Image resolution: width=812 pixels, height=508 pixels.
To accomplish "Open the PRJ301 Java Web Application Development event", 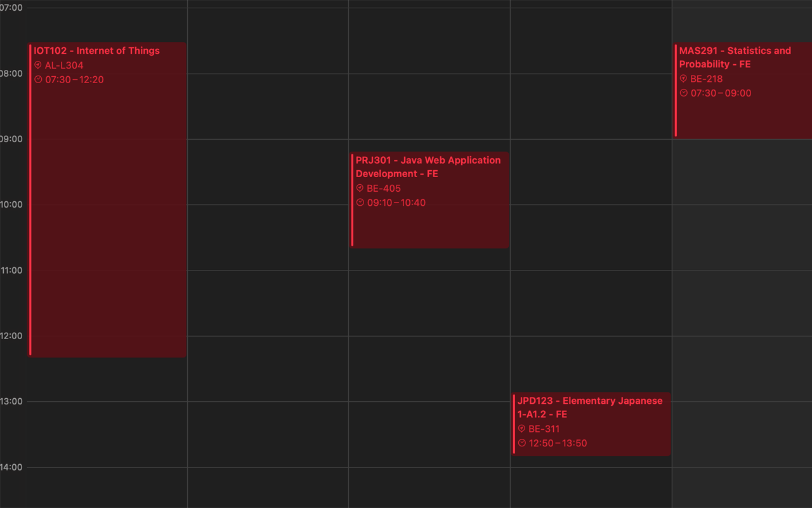I will click(430, 200).
